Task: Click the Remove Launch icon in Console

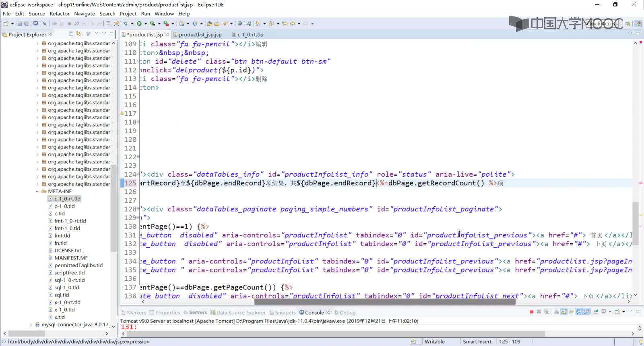Action: [539, 312]
